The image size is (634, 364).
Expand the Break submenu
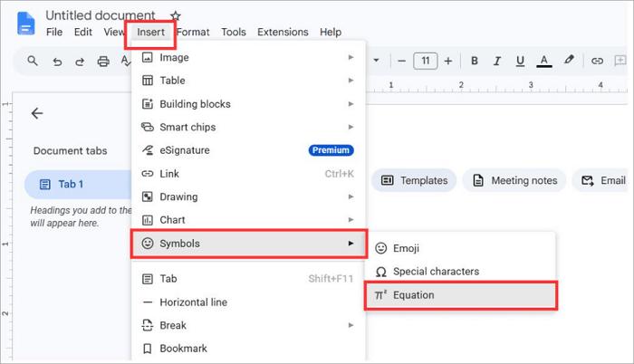248,325
